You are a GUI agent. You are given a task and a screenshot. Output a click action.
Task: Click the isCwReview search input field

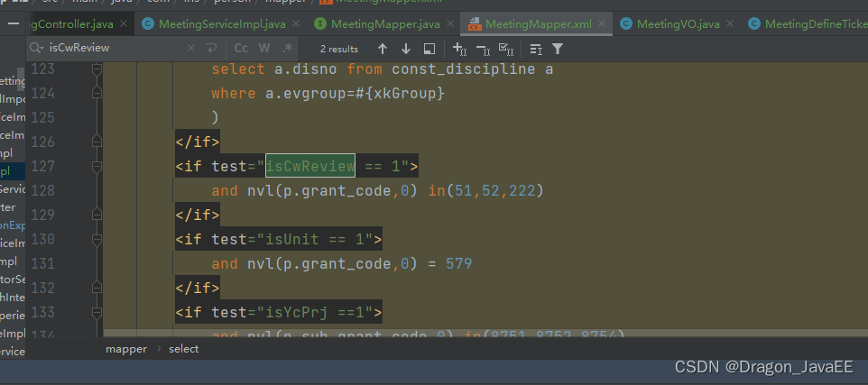tap(116, 48)
